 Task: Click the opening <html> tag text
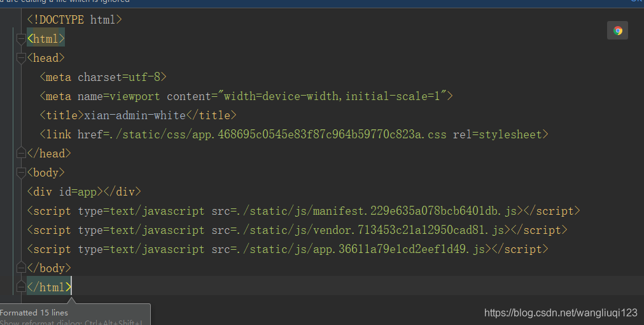point(46,39)
